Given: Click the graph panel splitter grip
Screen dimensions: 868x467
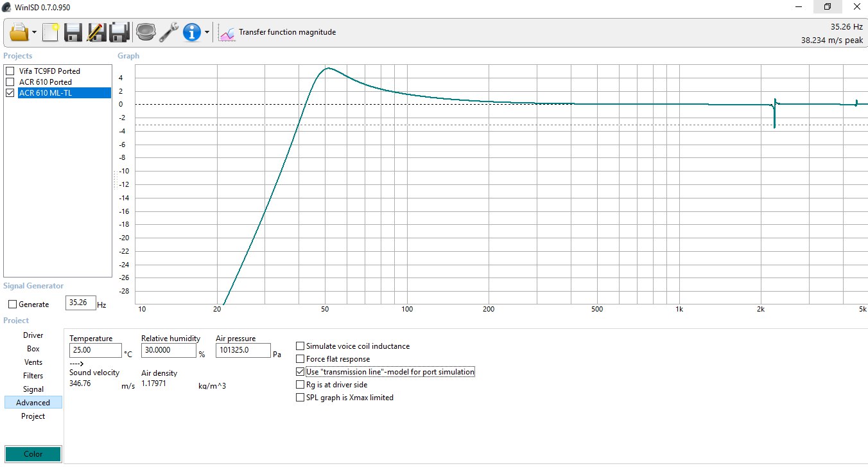Looking at the screenshot, I should click(x=115, y=180).
